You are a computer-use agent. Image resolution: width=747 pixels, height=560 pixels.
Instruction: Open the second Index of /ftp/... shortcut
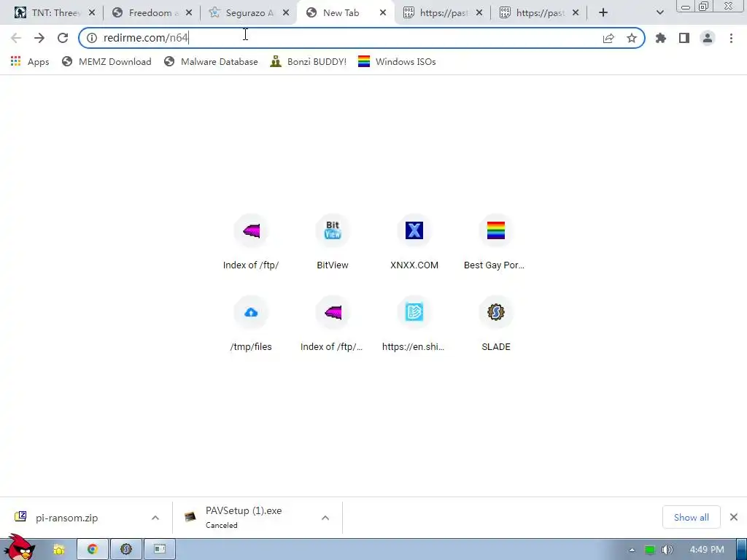[x=333, y=324]
